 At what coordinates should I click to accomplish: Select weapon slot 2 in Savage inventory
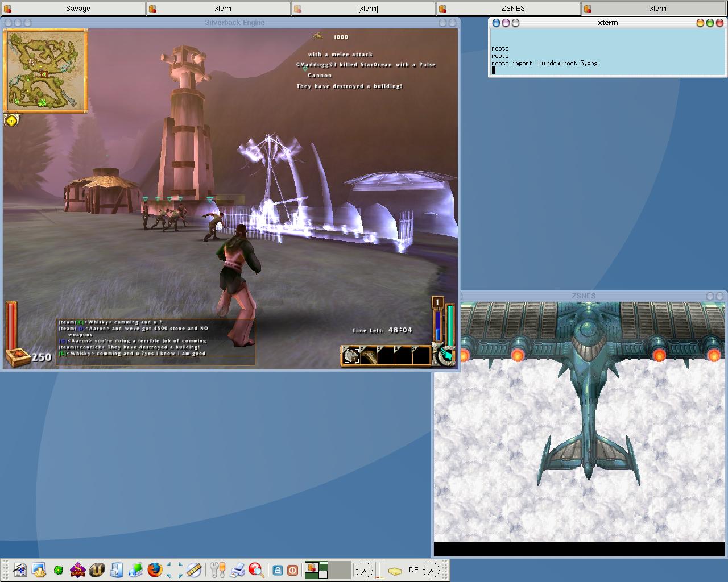369,355
